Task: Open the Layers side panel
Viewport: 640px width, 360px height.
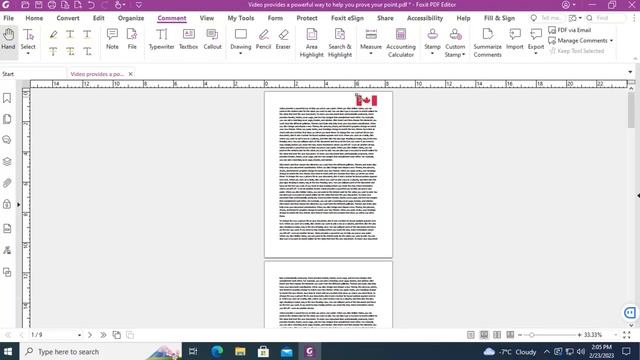Action: [x=7, y=161]
